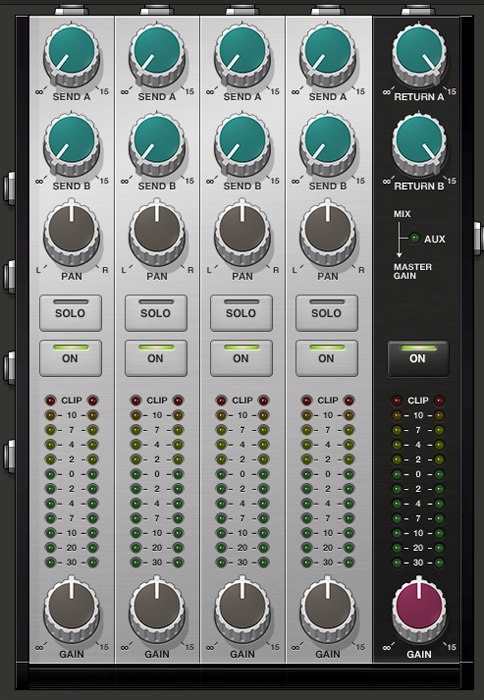This screenshot has width=484, height=700.
Task: Click channel one's left CLIP LED
Action: 50,400
